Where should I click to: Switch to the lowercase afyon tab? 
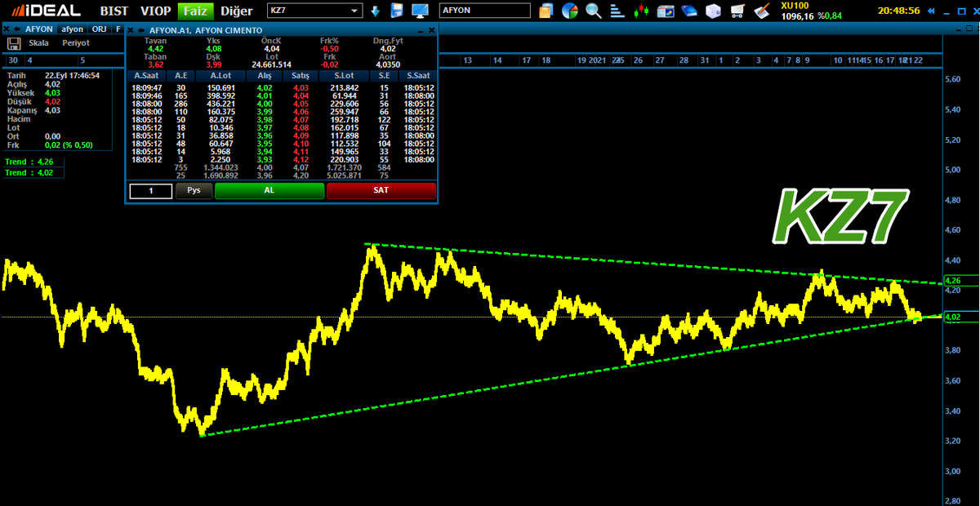point(73,28)
